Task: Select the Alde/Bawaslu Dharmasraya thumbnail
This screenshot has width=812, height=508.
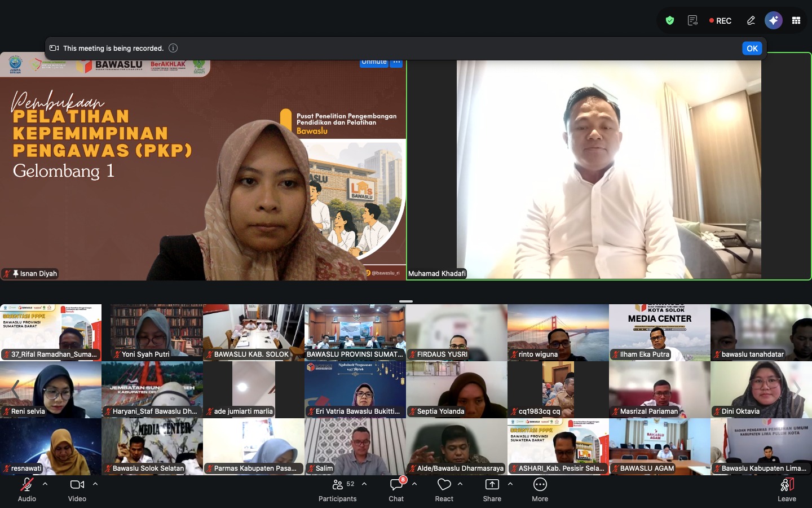Action: (457, 446)
